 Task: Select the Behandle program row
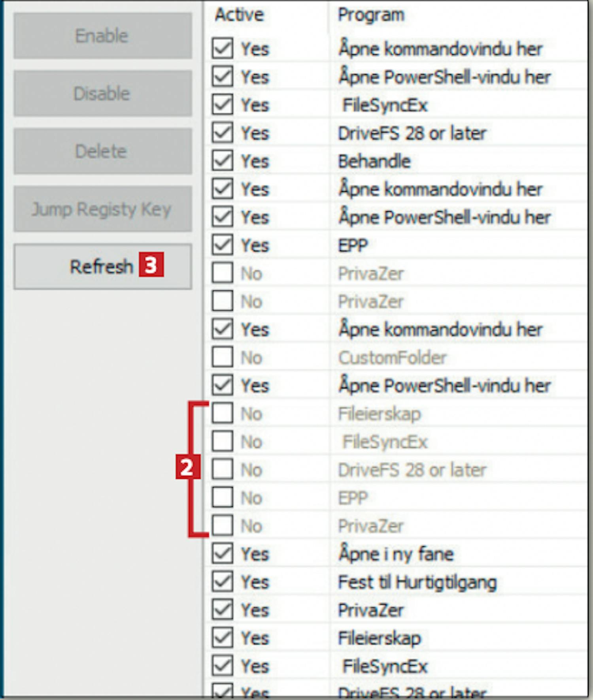(374, 161)
